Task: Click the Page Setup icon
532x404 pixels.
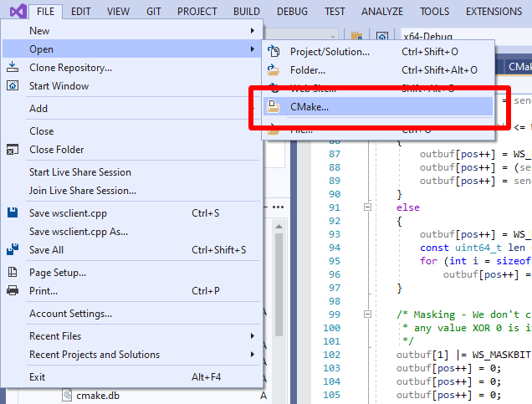Action: (13, 273)
